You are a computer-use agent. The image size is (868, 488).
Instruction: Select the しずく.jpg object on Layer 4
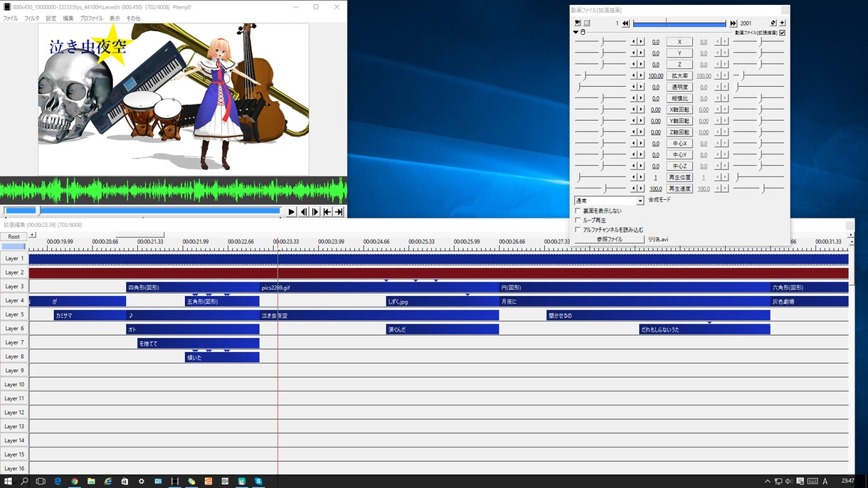[x=443, y=302]
